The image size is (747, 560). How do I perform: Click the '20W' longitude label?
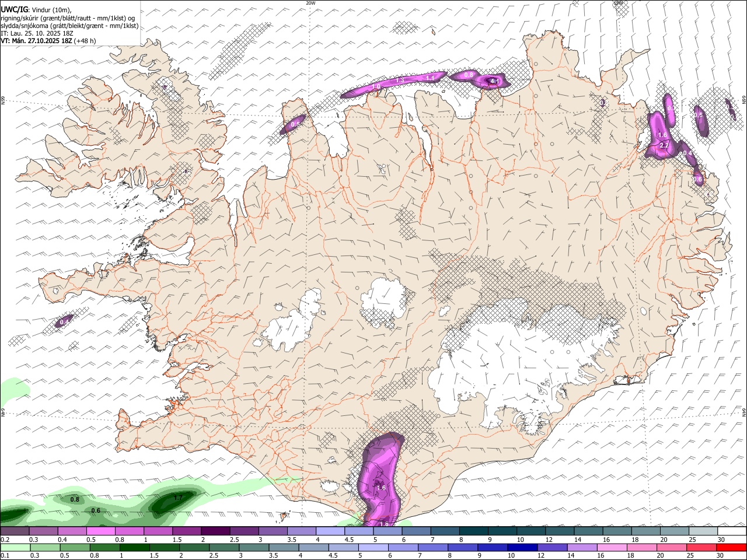(310, 3)
